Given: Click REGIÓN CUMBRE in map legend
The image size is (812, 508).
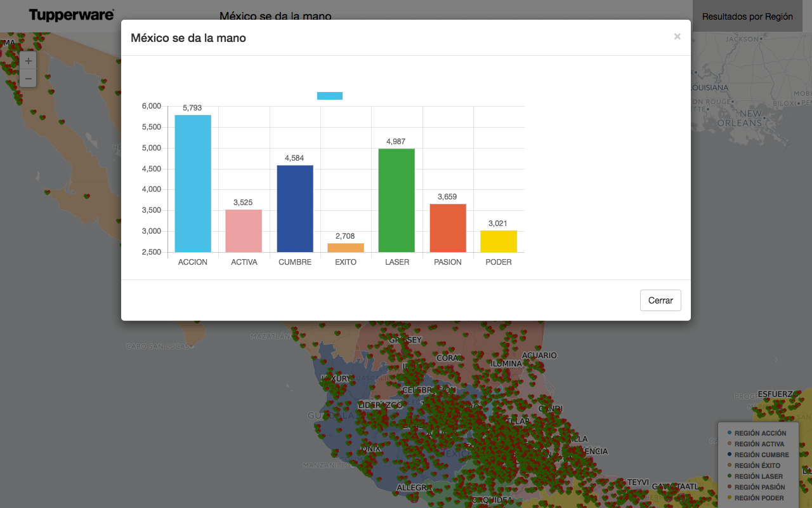Looking at the screenshot, I should coord(762,455).
